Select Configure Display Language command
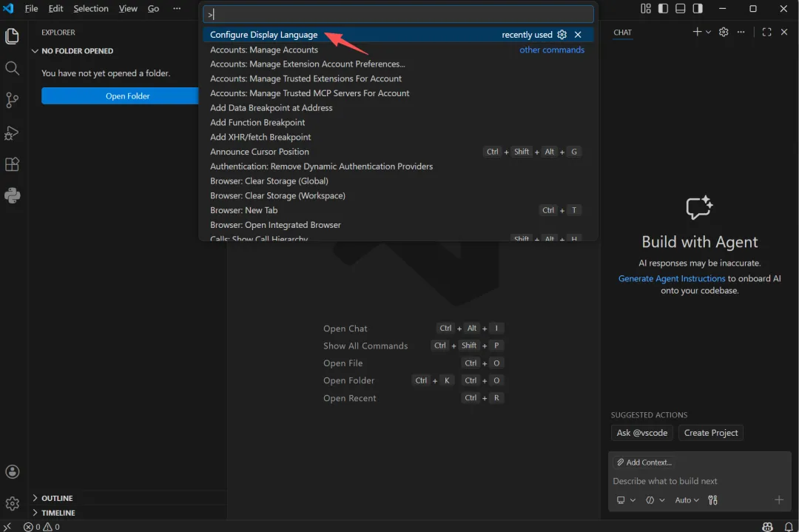This screenshot has width=799, height=532. (x=398, y=34)
